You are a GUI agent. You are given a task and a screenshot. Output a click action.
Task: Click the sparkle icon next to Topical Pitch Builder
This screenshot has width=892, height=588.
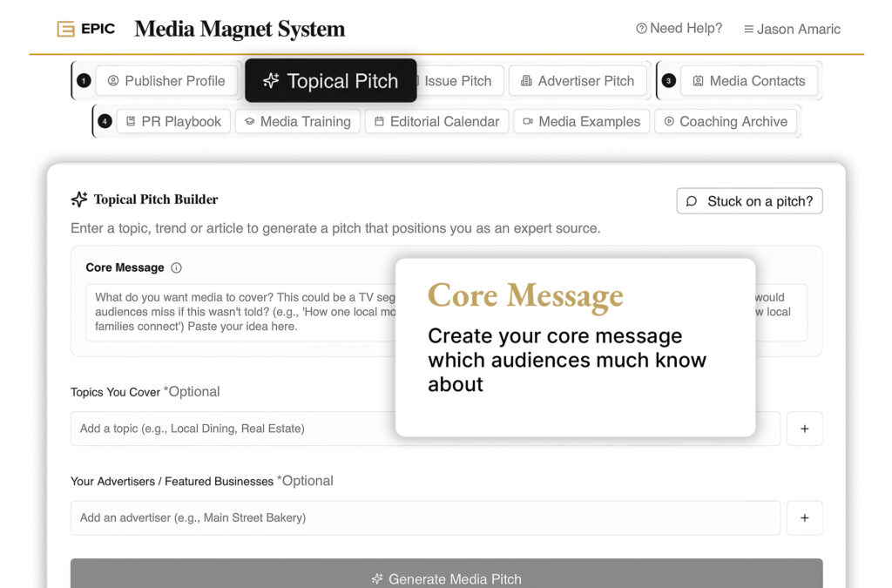tap(79, 199)
